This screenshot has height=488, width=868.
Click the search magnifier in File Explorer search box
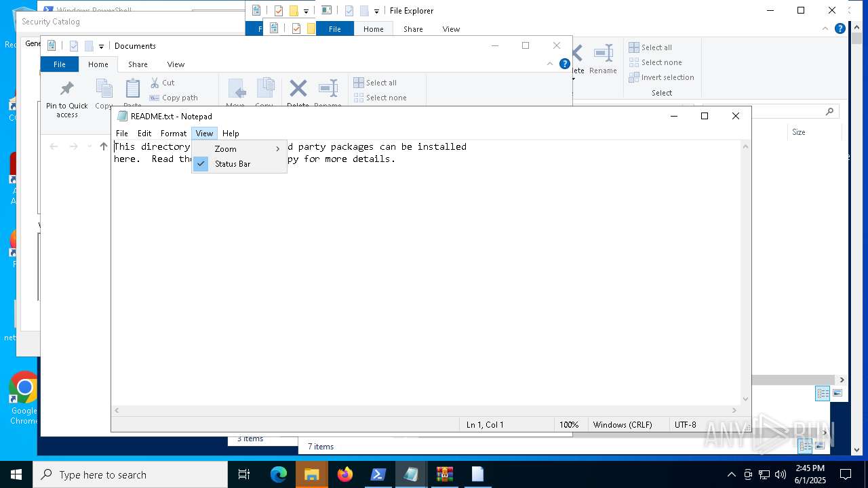pos(829,112)
